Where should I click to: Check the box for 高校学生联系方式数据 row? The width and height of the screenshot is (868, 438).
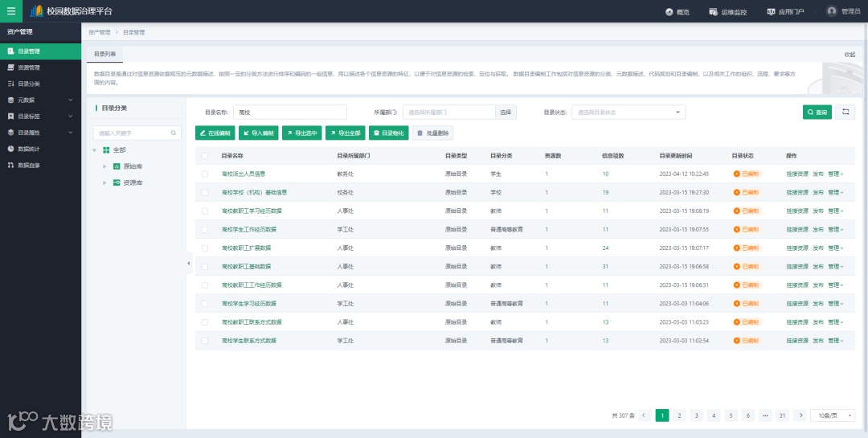coord(205,341)
